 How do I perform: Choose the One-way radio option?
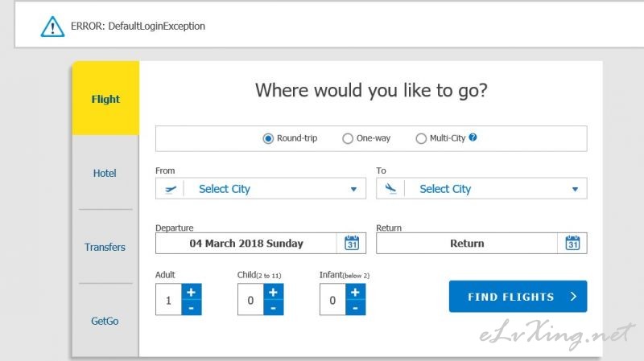point(348,138)
